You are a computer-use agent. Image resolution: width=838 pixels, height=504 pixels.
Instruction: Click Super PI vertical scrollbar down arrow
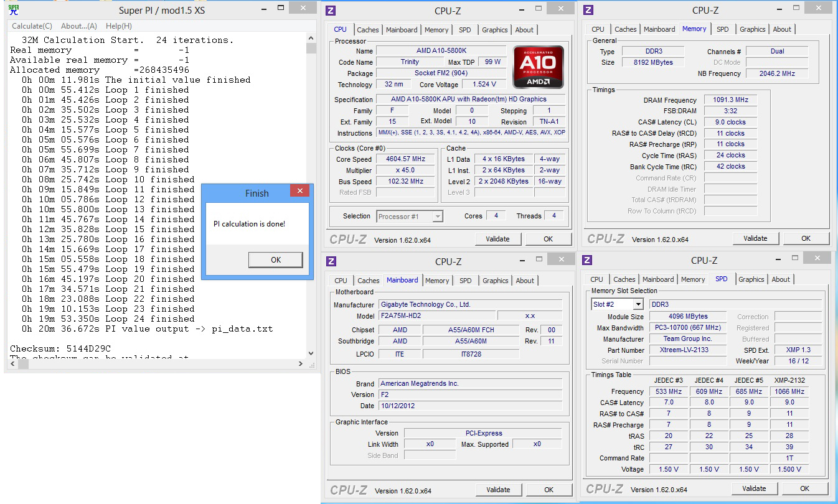coord(311,353)
